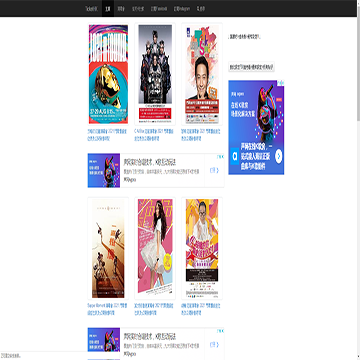The image size is (360, 360).
Task: Click the upper banner ad thumbnail image
Action: click(x=104, y=170)
